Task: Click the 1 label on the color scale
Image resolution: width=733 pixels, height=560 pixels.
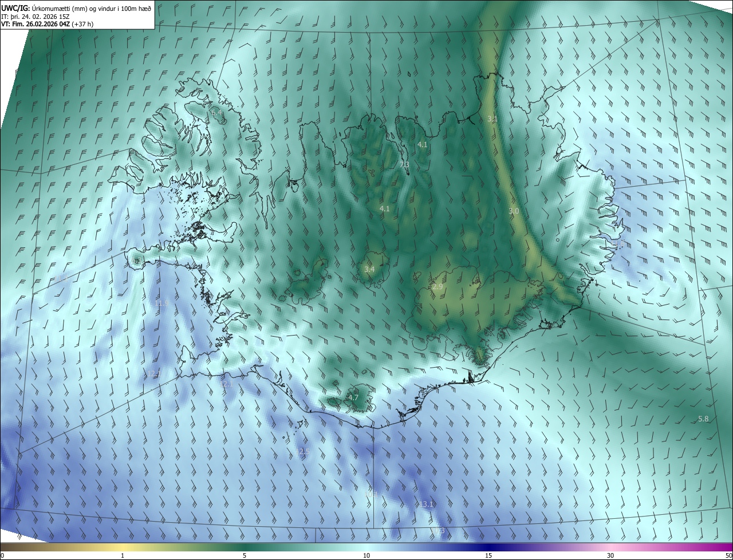Action: click(123, 555)
